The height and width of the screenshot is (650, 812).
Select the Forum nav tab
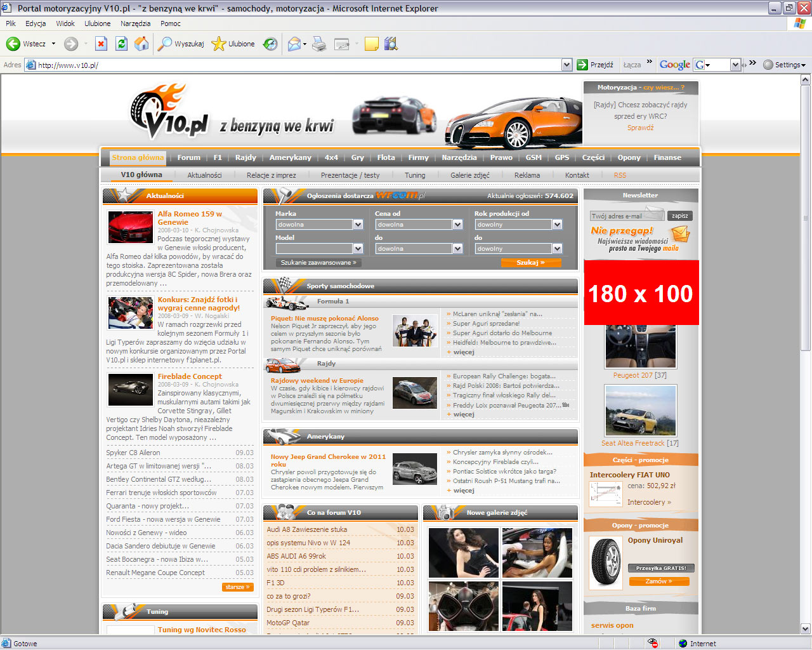point(188,157)
